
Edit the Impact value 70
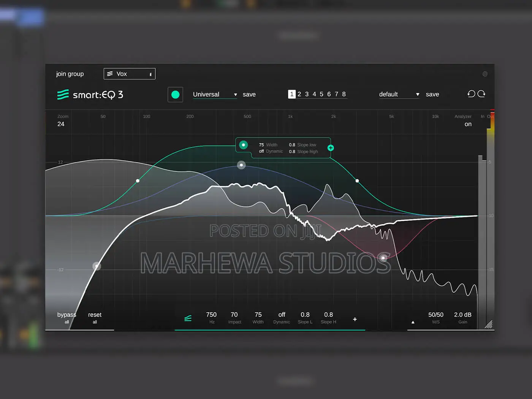point(234,315)
